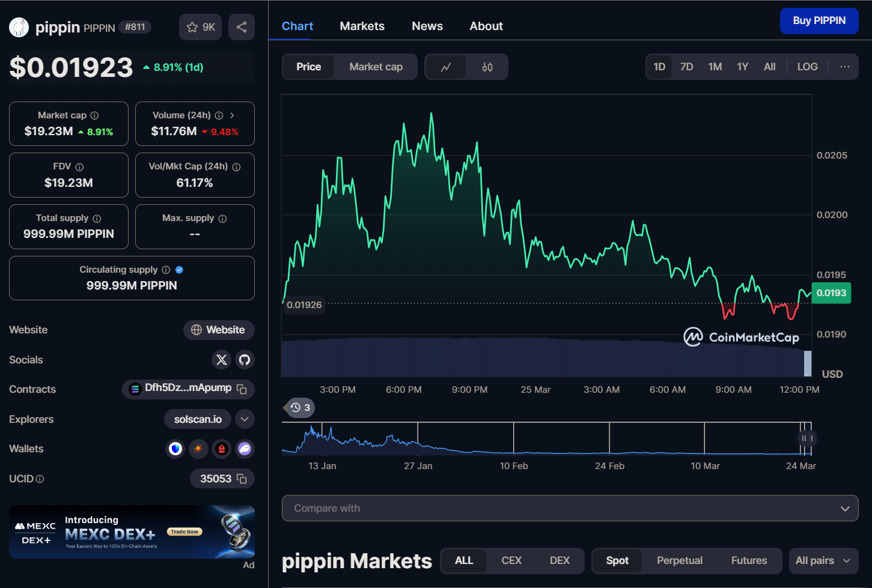The width and height of the screenshot is (872, 588).
Task: Expand the Explorers chevron dropdown
Action: pyautogui.click(x=245, y=419)
